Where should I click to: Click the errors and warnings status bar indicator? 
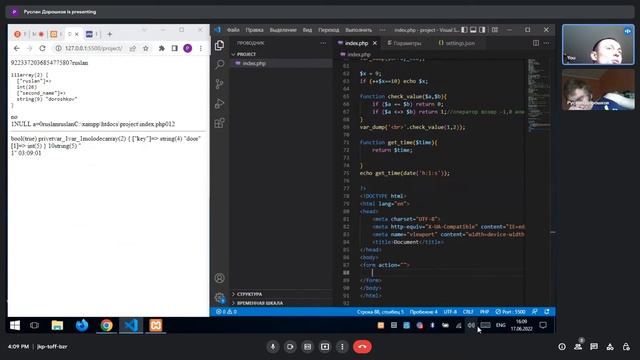click(x=226, y=312)
